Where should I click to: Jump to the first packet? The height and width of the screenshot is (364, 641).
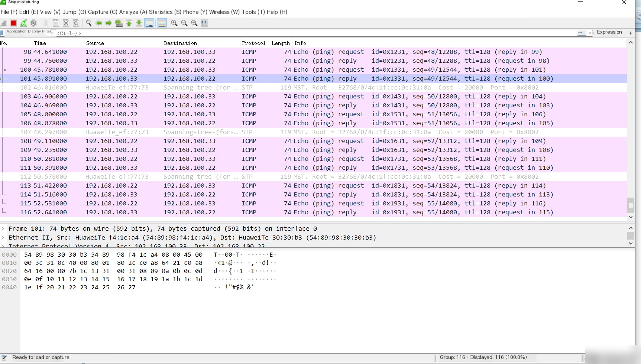(x=129, y=23)
